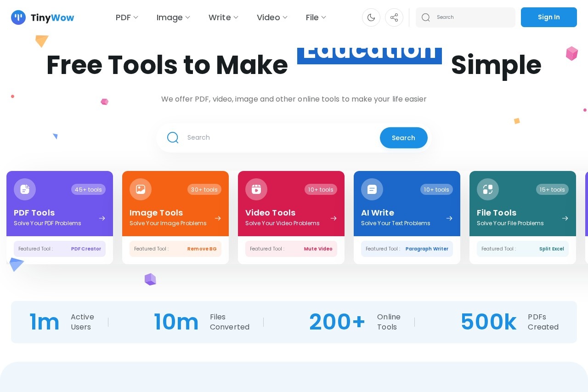Open the File navigation menu

pos(316,17)
